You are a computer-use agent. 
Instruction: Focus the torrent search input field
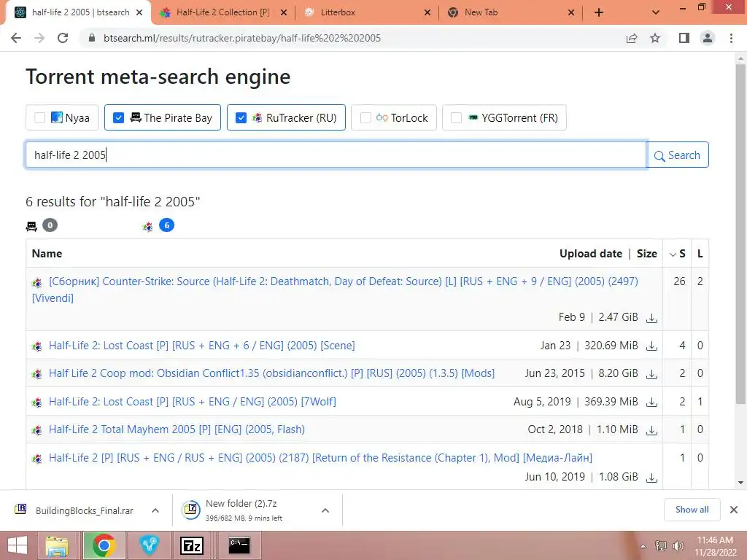click(x=336, y=155)
